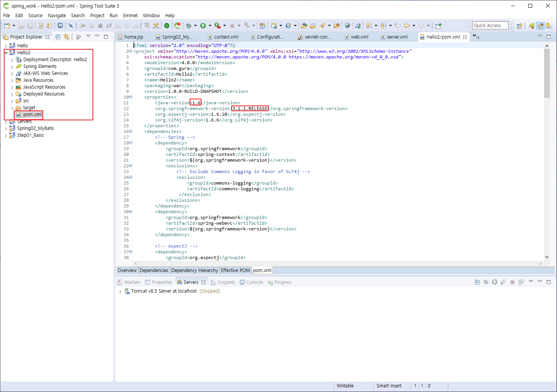Click the Run Last Tool icon
Viewport: 557px width, 392px height.
tap(217, 26)
